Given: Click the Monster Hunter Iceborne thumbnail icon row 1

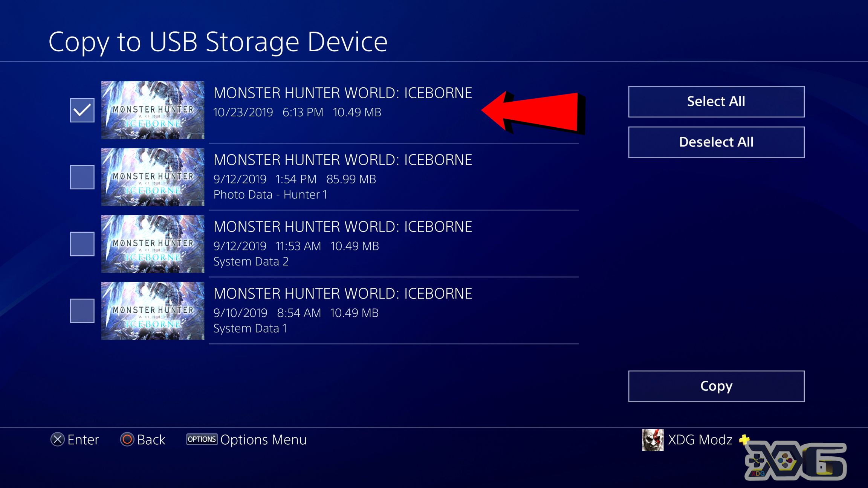Looking at the screenshot, I should [154, 108].
